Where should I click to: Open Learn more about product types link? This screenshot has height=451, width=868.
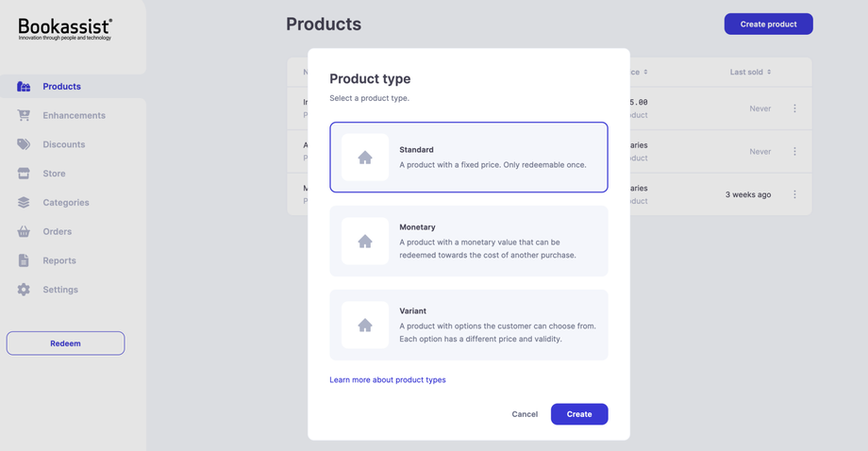(x=388, y=380)
